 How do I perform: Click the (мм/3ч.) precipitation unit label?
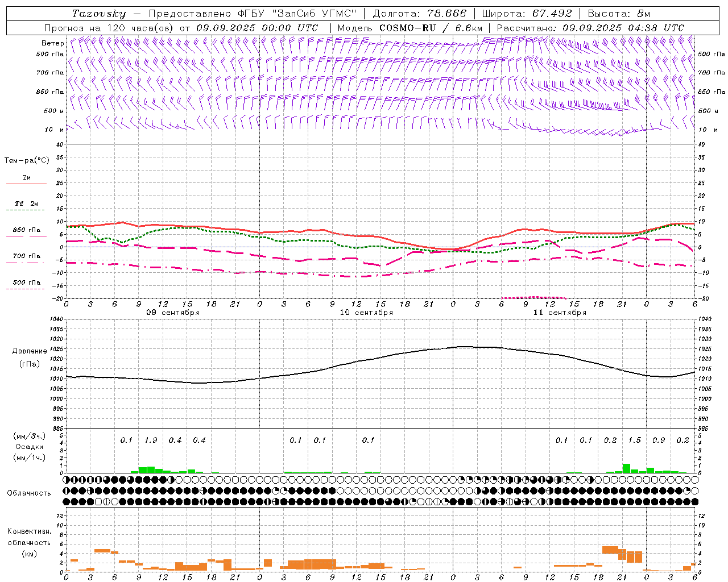(x=29, y=436)
